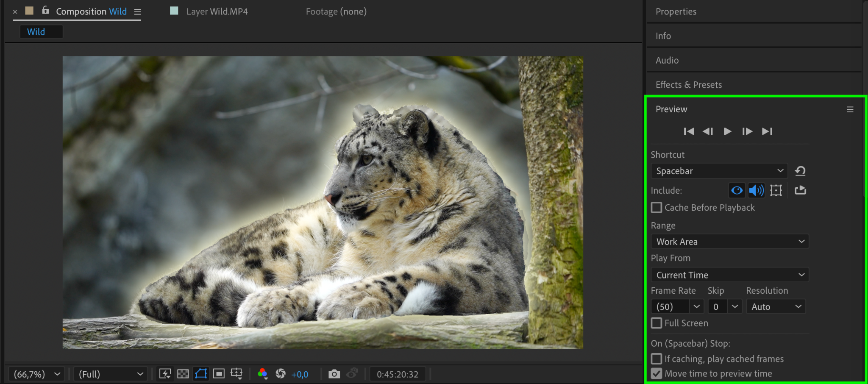
Task: Reset the preview shortcut settings
Action: pos(800,171)
